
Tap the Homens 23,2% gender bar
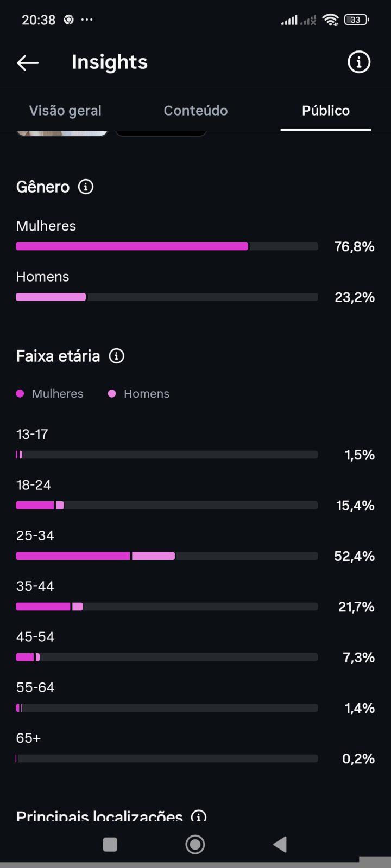pos(167,297)
